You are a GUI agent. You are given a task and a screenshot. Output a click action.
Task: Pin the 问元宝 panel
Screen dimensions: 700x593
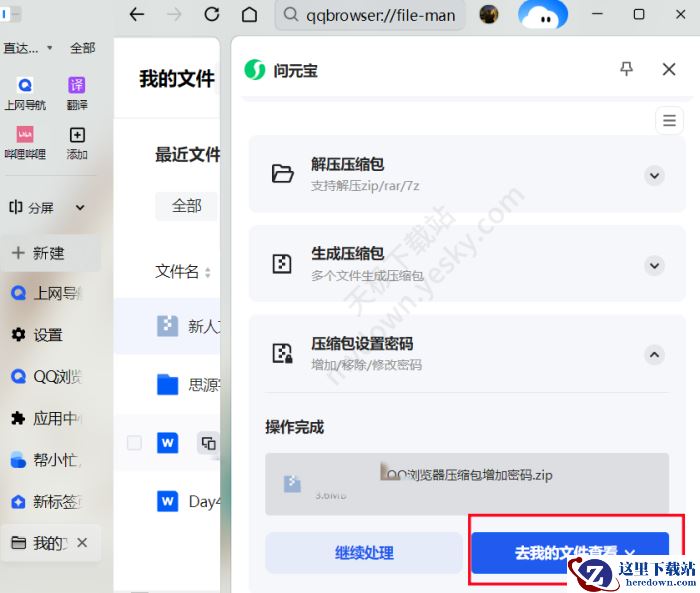tap(626, 69)
